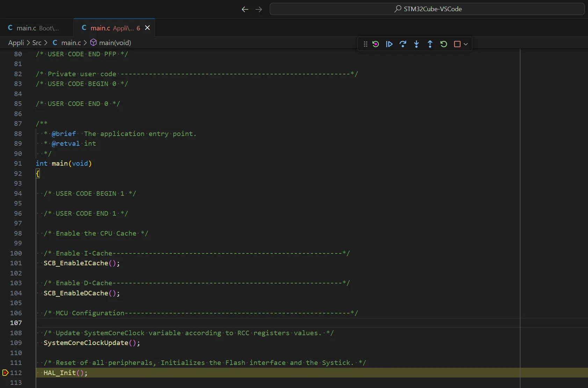Click the forward navigation arrow
This screenshot has width=588, height=388.
(x=259, y=9)
